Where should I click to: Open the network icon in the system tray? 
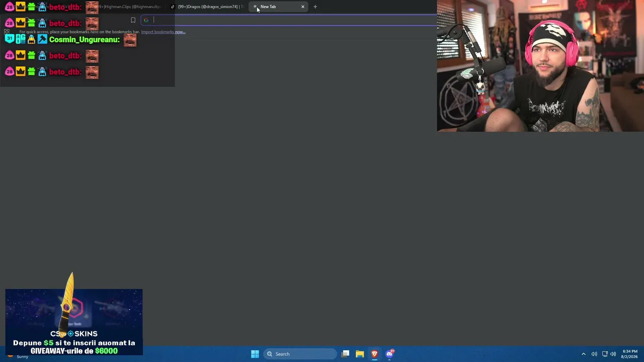click(605, 354)
